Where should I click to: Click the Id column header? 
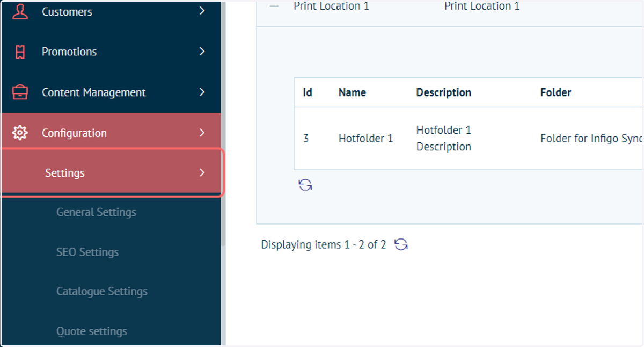point(308,92)
